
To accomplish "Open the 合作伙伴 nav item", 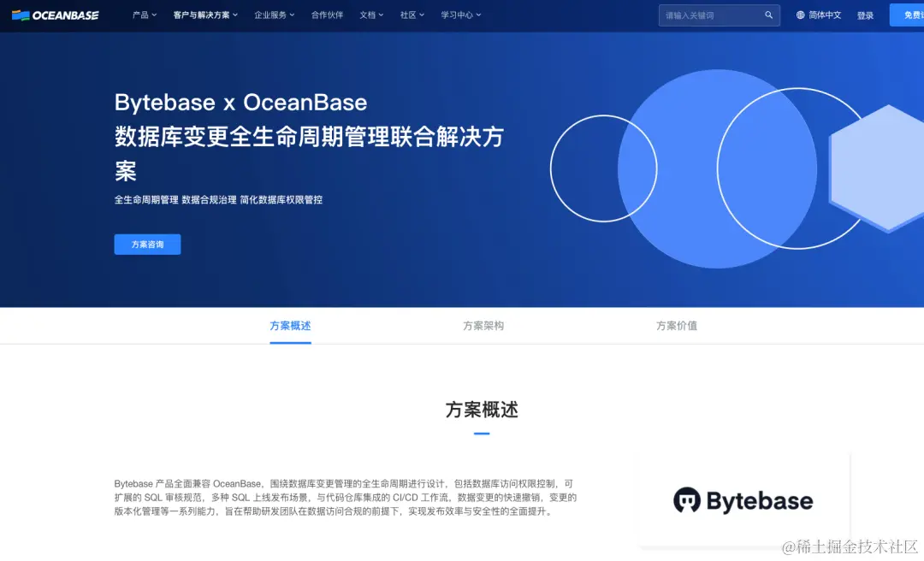I will click(x=327, y=15).
